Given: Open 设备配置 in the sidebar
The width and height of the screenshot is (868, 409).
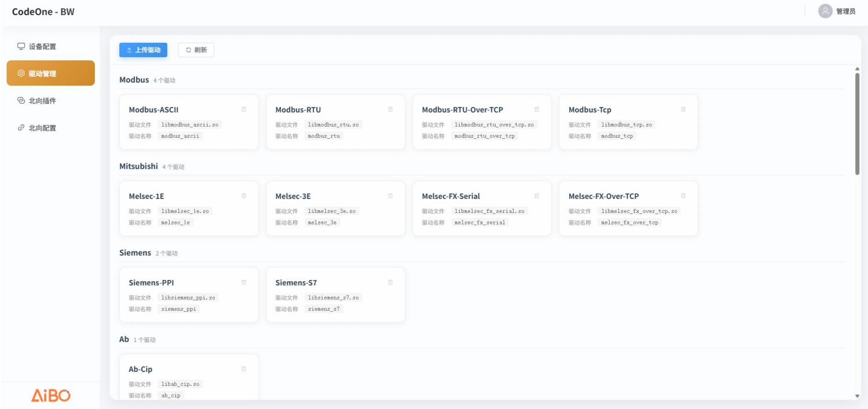Looking at the screenshot, I should 50,46.
